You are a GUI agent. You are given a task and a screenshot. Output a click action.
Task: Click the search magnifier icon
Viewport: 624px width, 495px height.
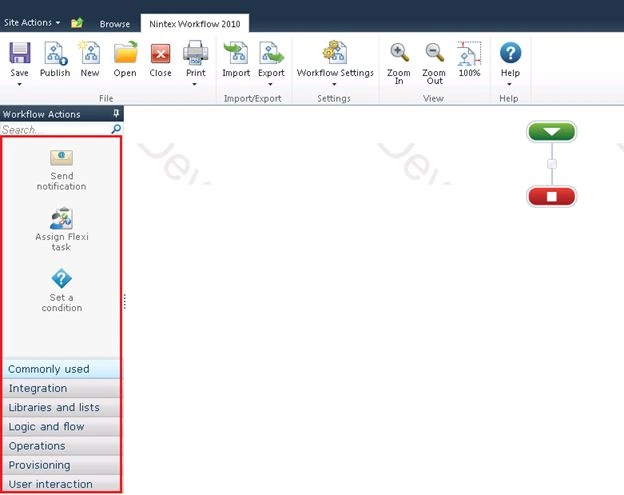[x=116, y=129]
